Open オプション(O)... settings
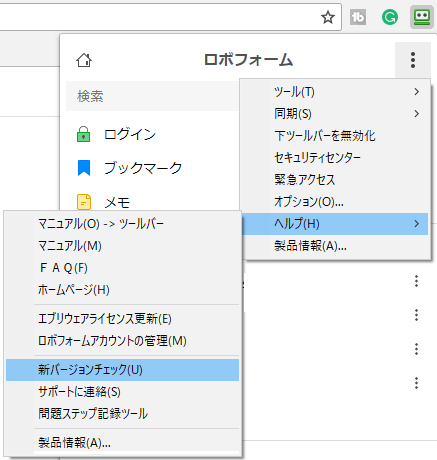Image resolution: width=437 pixels, height=460 pixels. click(x=335, y=202)
